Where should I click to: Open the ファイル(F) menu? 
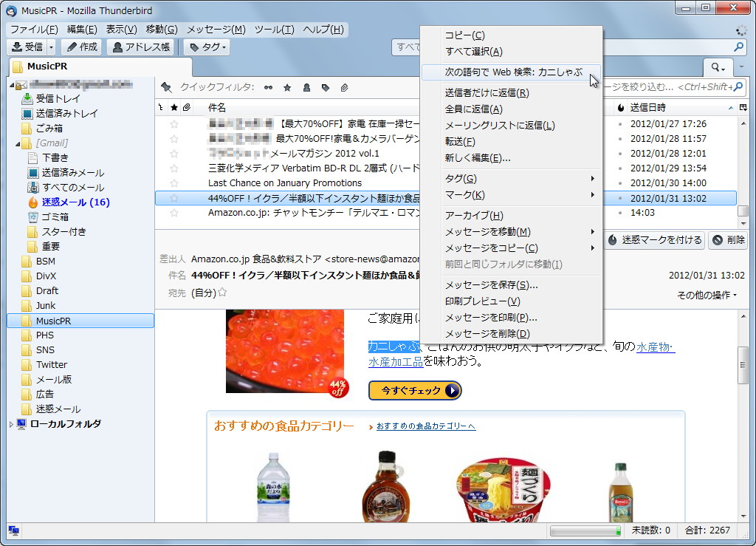tap(34, 30)
